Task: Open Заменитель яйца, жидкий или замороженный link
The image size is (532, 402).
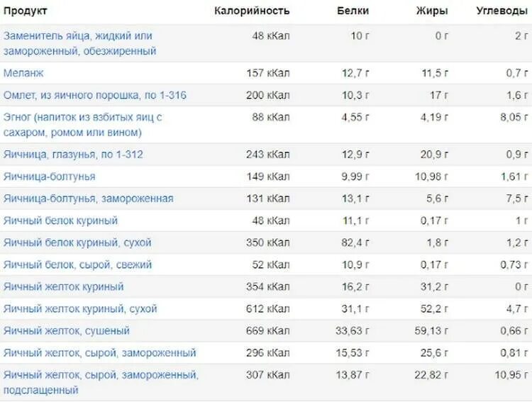Action: (x=79, y=43)
